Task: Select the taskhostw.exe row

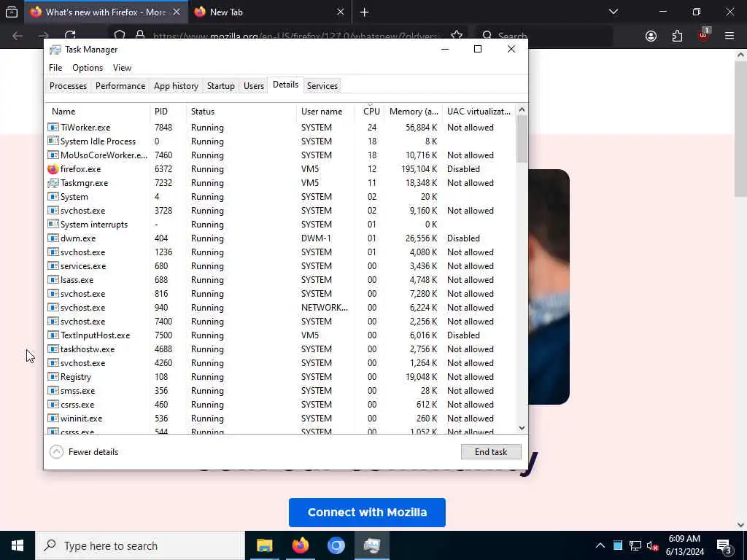Action: pos(281,349)
